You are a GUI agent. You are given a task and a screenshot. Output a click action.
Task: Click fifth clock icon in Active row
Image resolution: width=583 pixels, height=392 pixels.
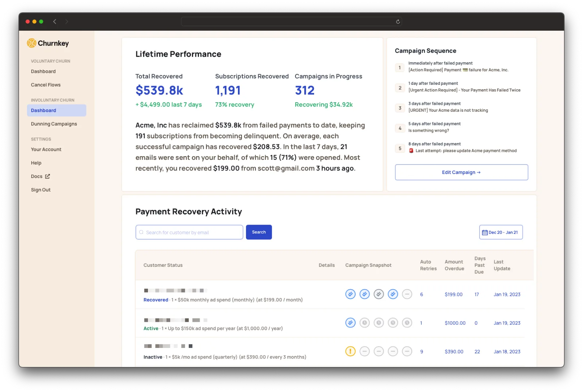point(407,322)
